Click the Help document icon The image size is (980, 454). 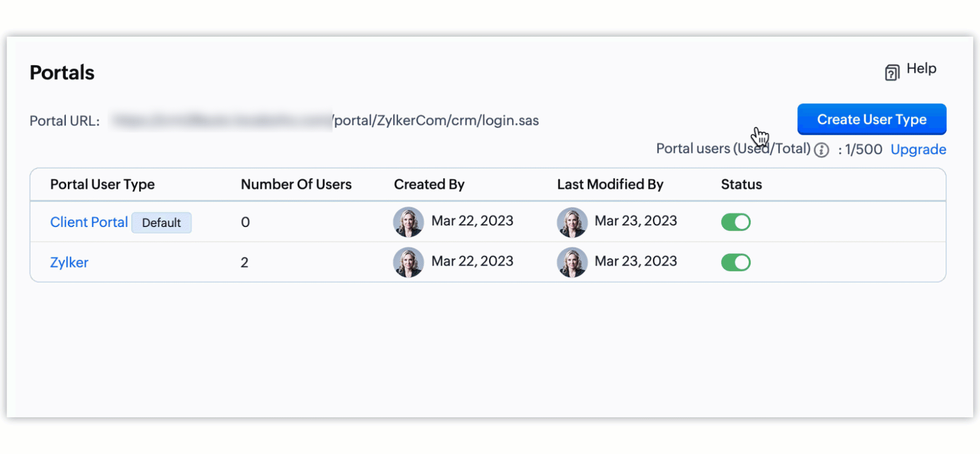[x=892, y=72]
